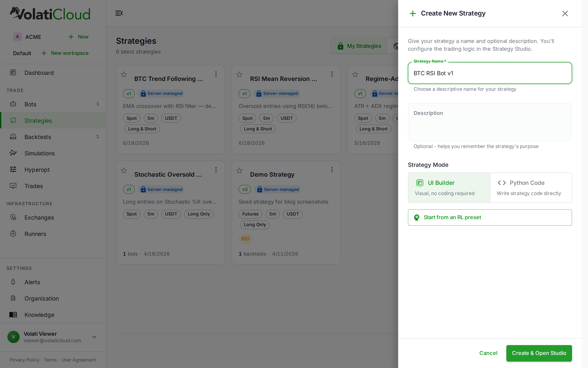
Task: Click the Bots robot icon
Action: 13,104
